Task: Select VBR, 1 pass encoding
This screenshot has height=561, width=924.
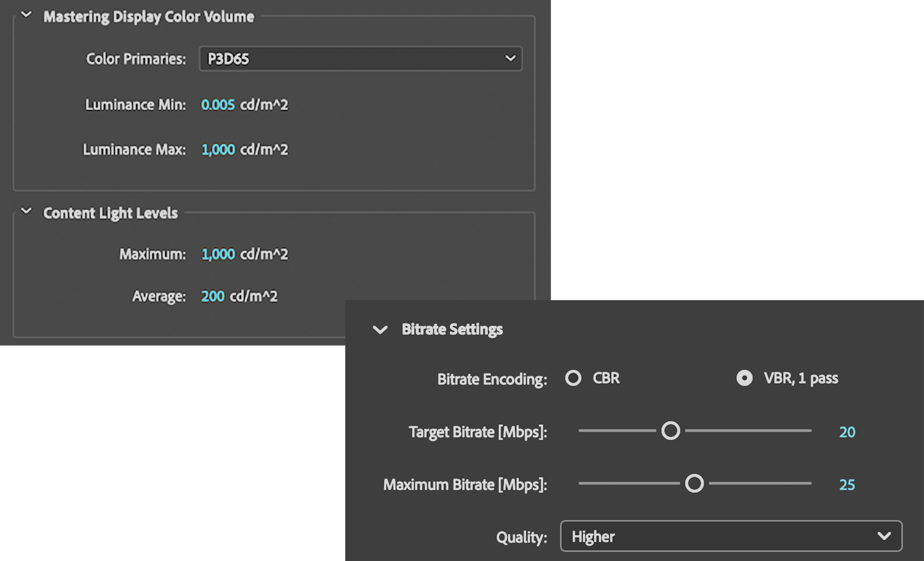Action: point(744,378)
